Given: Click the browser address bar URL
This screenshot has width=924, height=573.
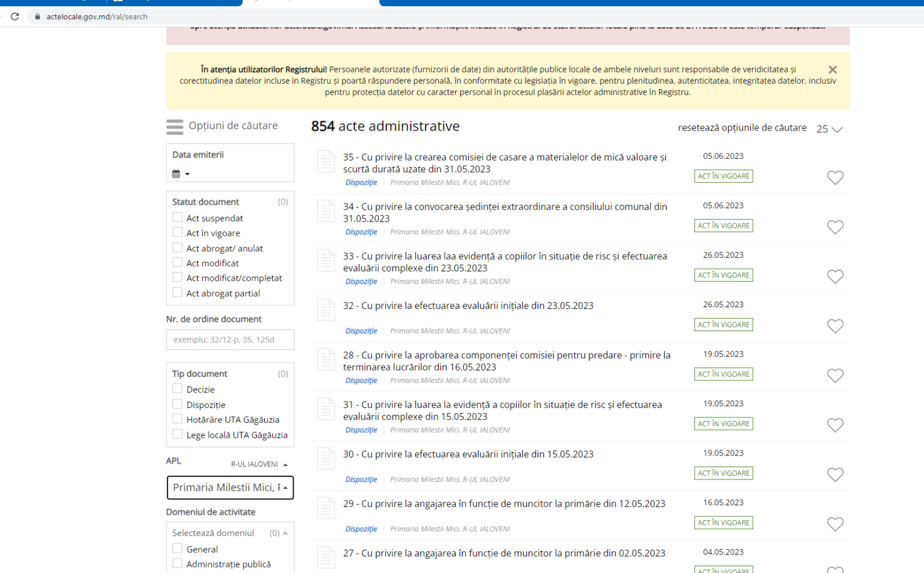Looking at the screenshot, I should tap(97, 17).
